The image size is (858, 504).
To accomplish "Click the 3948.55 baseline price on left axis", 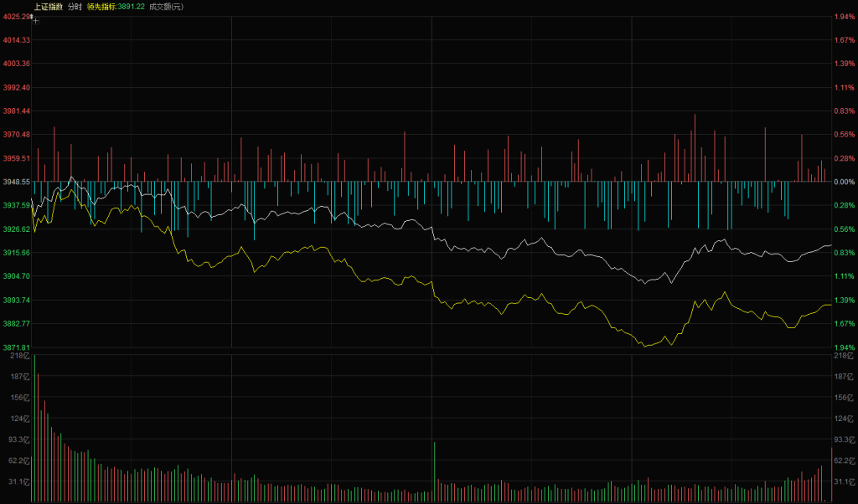I will coord(17,182).
